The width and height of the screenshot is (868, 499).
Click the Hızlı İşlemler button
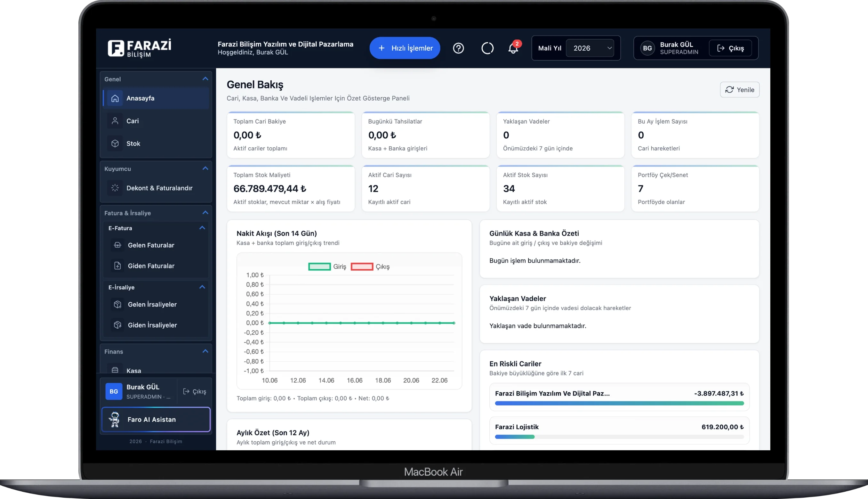[405, 48]
